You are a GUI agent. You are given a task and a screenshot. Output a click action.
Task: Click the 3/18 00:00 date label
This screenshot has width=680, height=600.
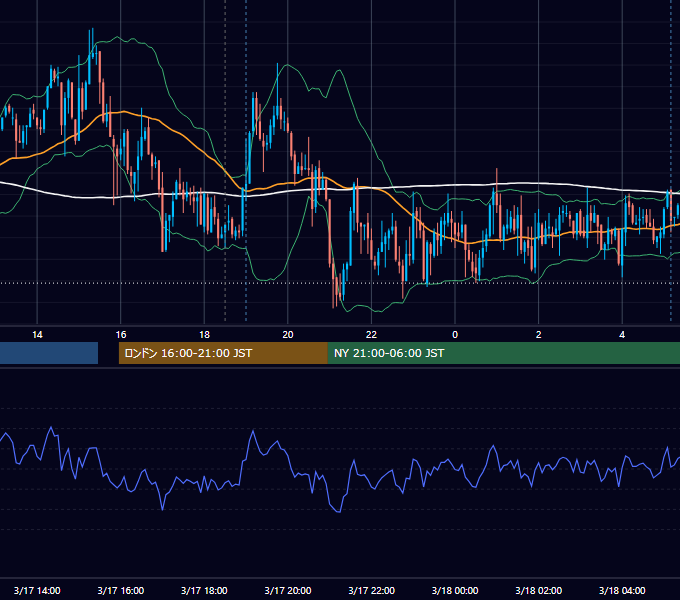(455, 590)
